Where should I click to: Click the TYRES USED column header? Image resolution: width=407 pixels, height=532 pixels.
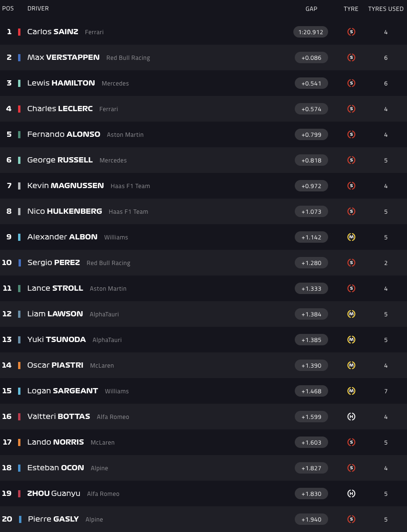(x=386, y=9)
